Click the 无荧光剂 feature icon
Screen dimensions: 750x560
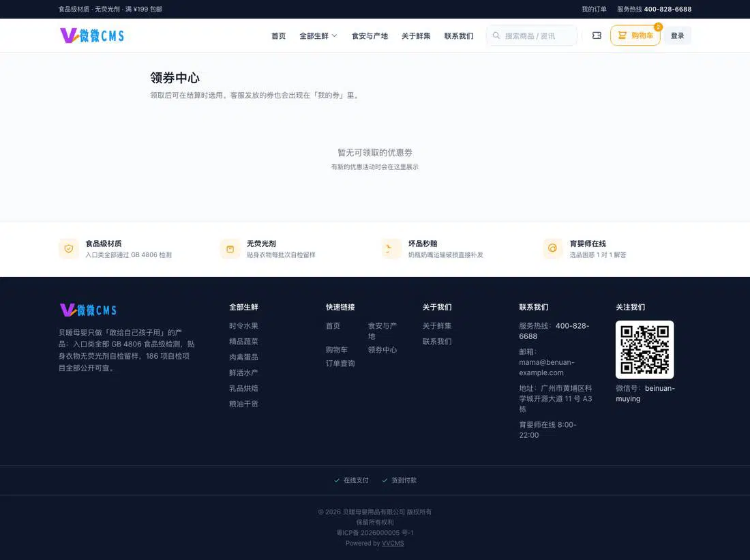point(230,249)
